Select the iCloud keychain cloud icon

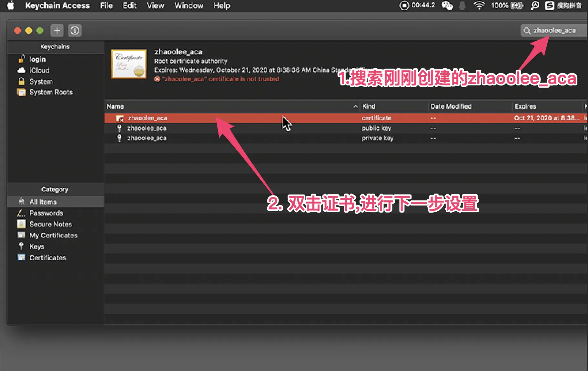pos(21,70)
